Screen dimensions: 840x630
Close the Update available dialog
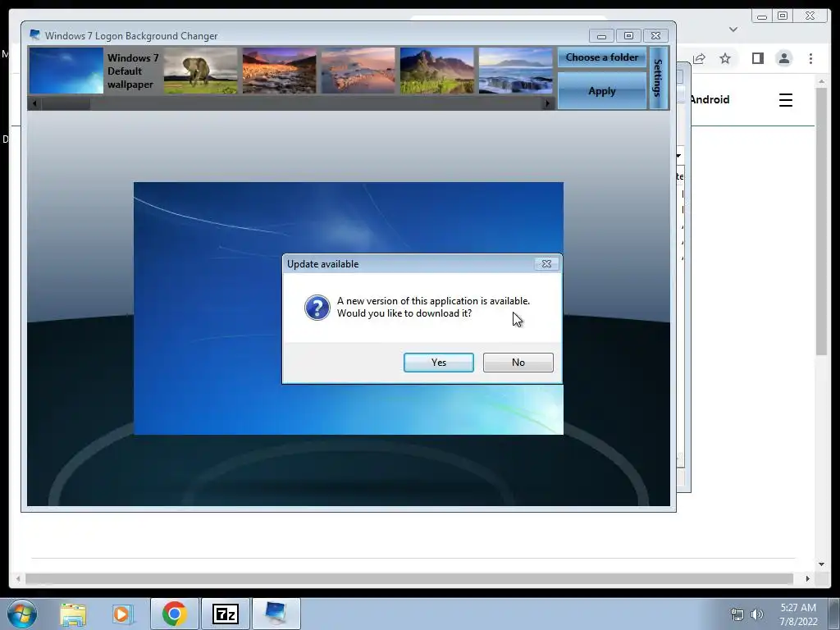(546, 263)
